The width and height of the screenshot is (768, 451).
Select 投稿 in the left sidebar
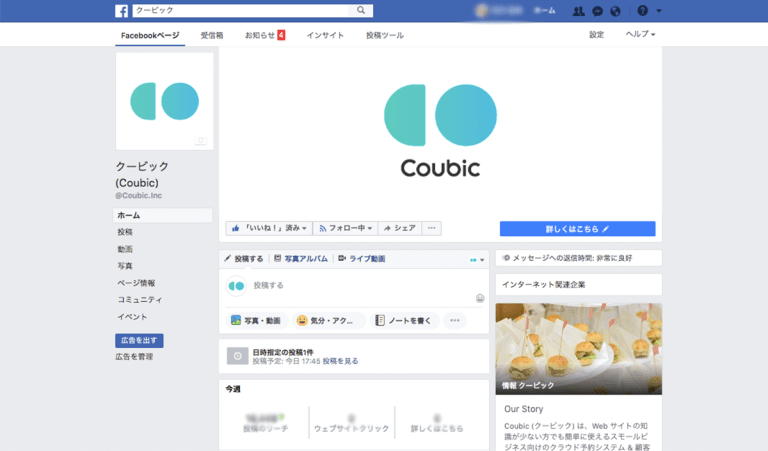pyautogui.click(x=125, y=232)
